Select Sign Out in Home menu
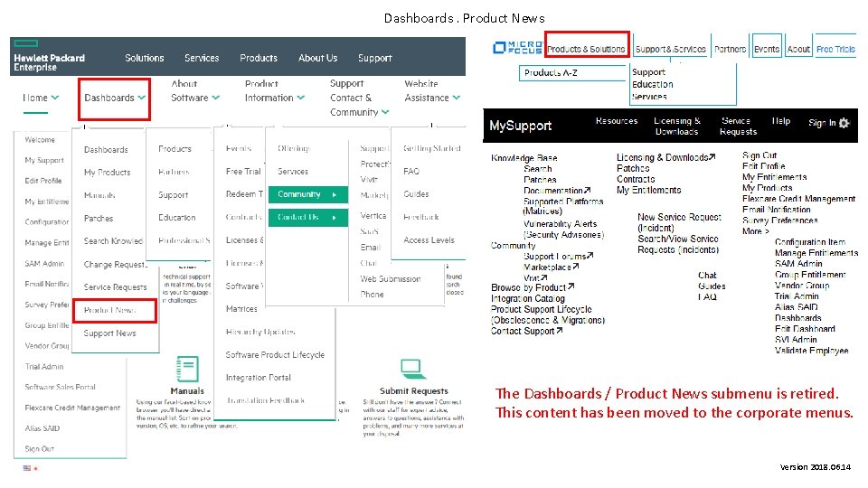 tap(39, 449)
